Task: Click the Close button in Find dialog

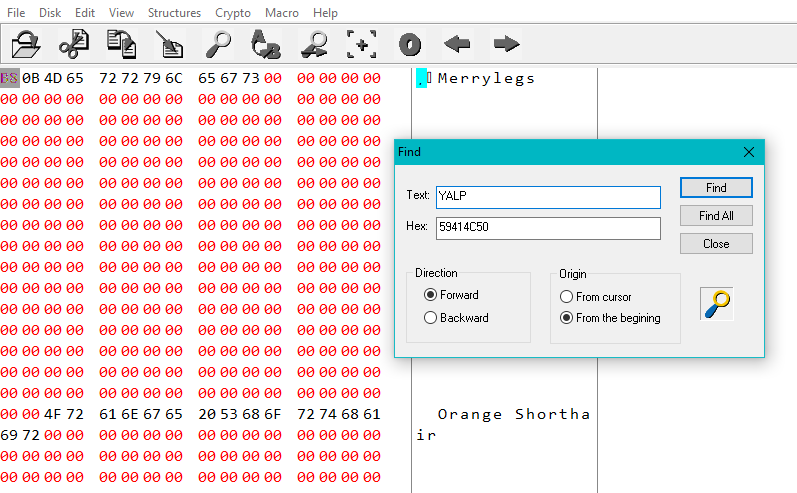Action: 716,244
